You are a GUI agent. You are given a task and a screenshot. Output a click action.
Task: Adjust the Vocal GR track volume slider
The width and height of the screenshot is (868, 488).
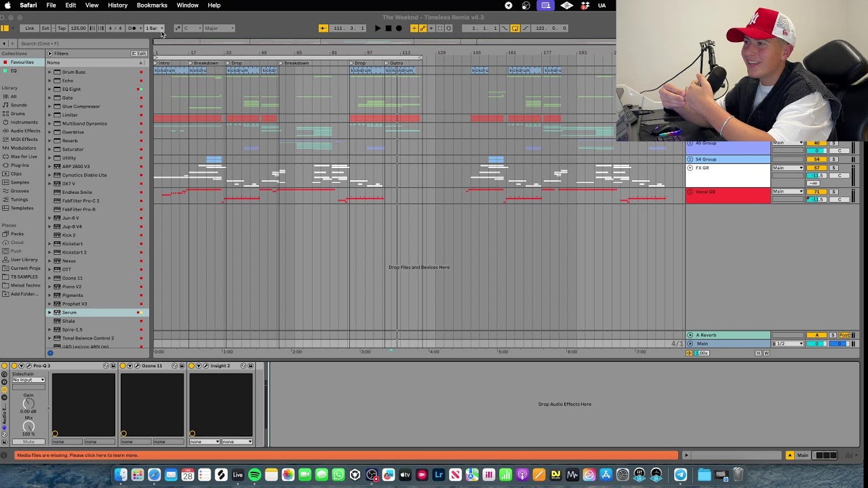tap(817, 200)
